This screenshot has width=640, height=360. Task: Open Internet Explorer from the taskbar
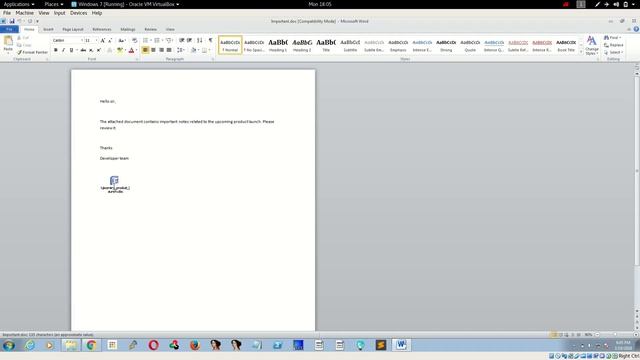click(x=30, y=345)
